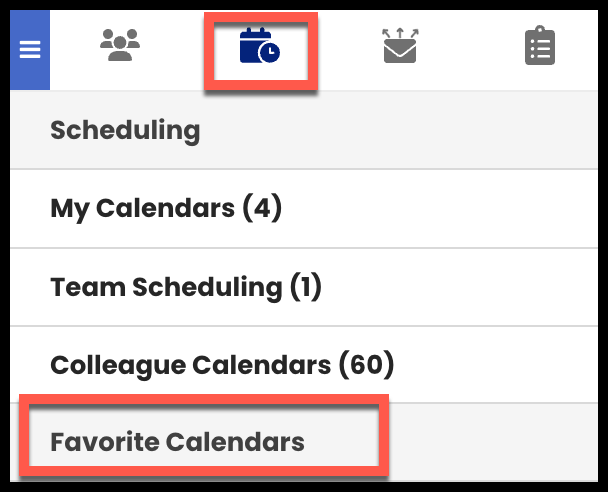Open the hamburger menu icon
The image size is (608, 492).
[30, 50]
